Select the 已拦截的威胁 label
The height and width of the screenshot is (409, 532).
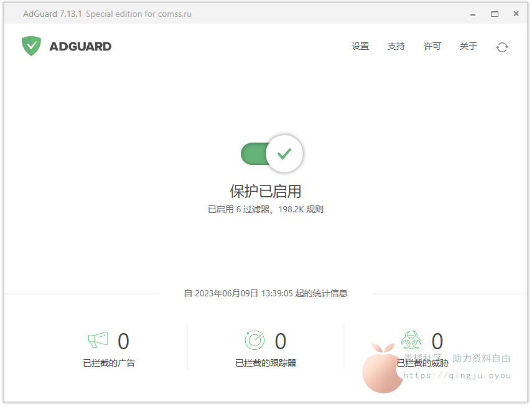coord(422,363)
